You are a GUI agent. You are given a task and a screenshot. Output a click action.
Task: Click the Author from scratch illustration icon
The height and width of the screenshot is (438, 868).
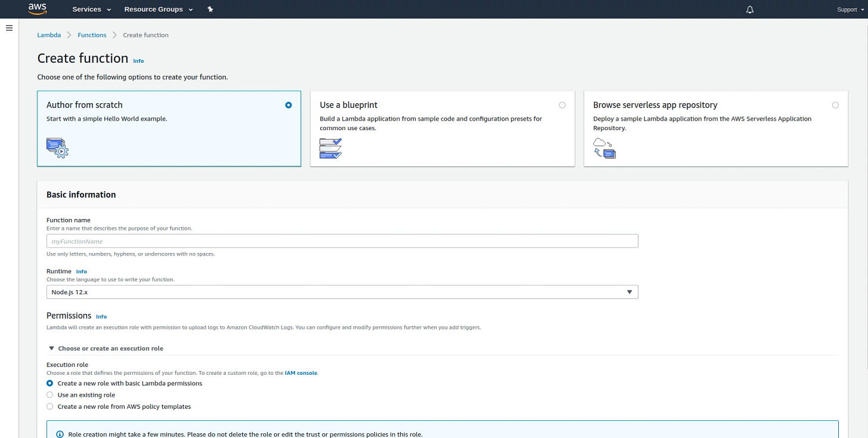point(57,148)
